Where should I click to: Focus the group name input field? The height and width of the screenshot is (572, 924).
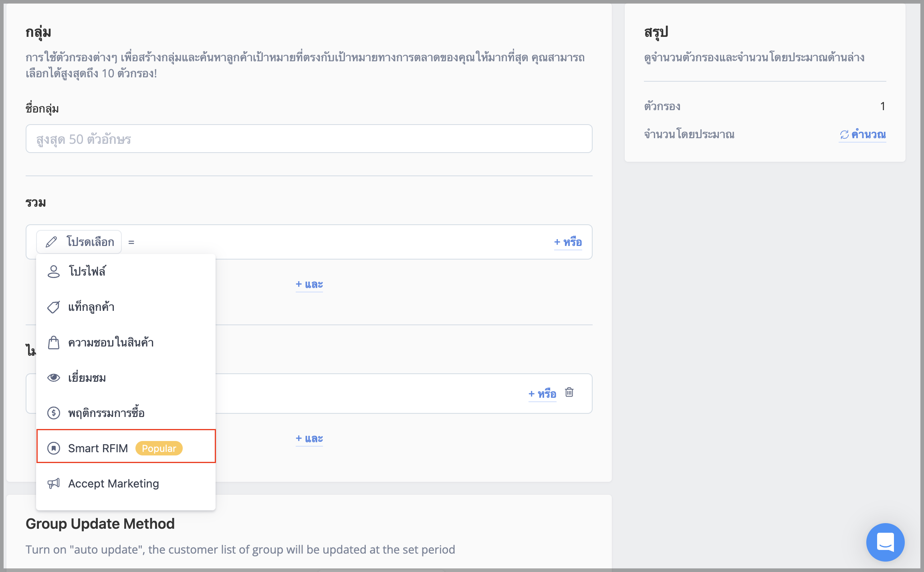click(x=309, y=139)
